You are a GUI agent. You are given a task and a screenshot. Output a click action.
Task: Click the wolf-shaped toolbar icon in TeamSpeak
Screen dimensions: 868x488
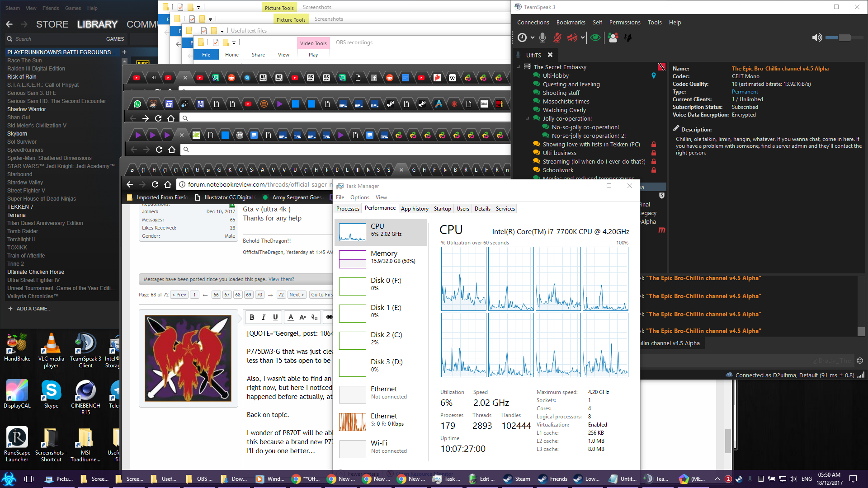[628, 38]
